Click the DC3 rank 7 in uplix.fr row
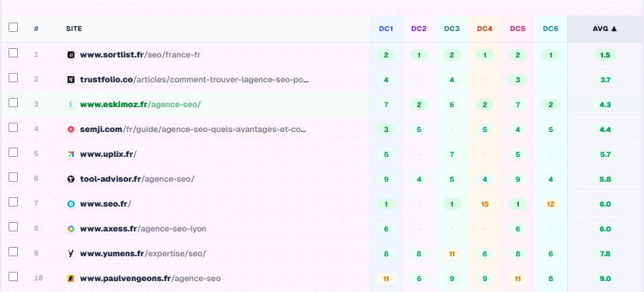 452,155
